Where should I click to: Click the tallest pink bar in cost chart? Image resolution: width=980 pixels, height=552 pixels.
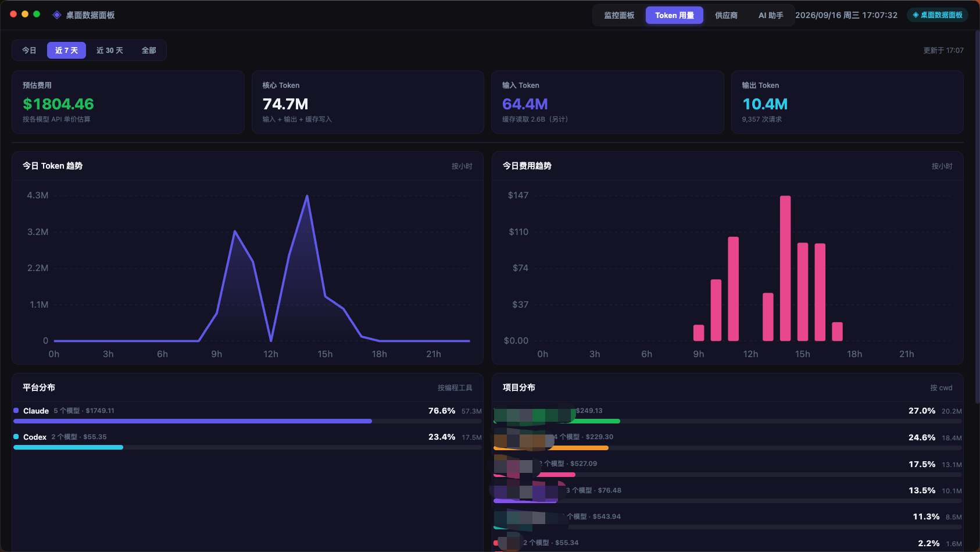[x=785, y=268]
